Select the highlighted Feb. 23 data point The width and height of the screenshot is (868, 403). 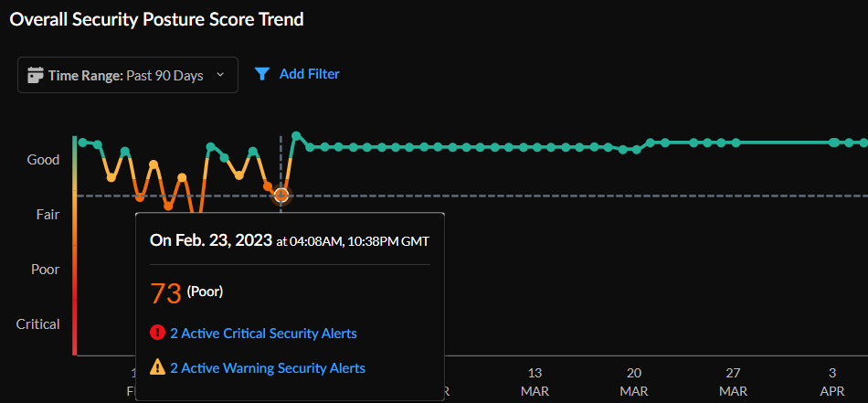(281, 195)
